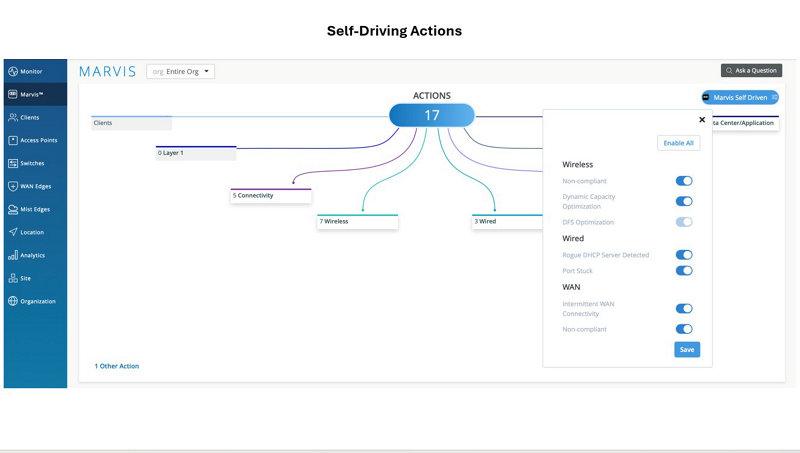Open Switches menu item

35,163
